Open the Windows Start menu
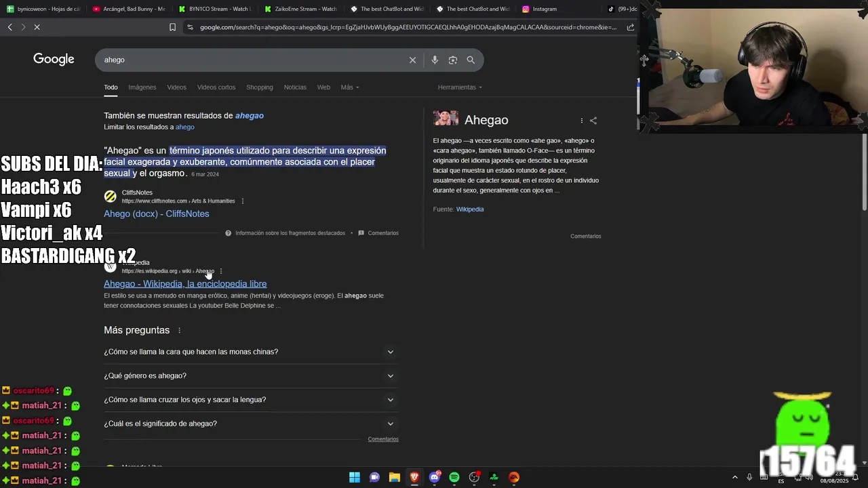 [354, 477]
